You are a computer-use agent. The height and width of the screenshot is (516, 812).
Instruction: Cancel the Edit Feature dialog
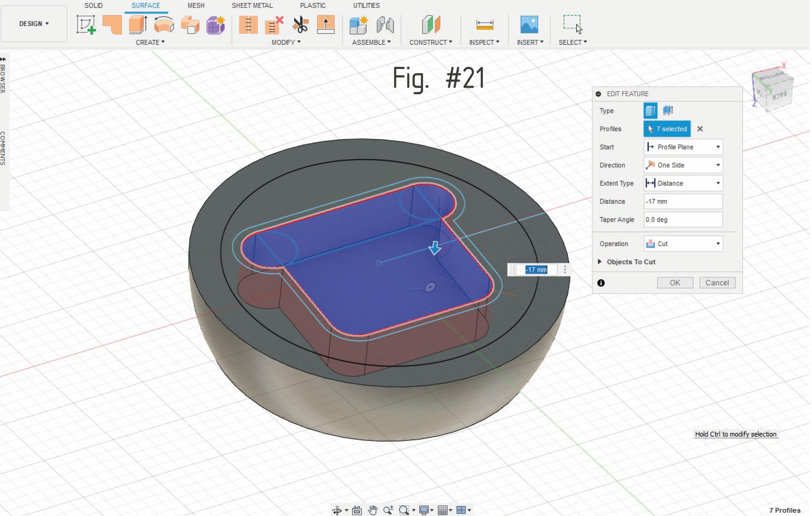pyautogui.click(x=717, y=283)
